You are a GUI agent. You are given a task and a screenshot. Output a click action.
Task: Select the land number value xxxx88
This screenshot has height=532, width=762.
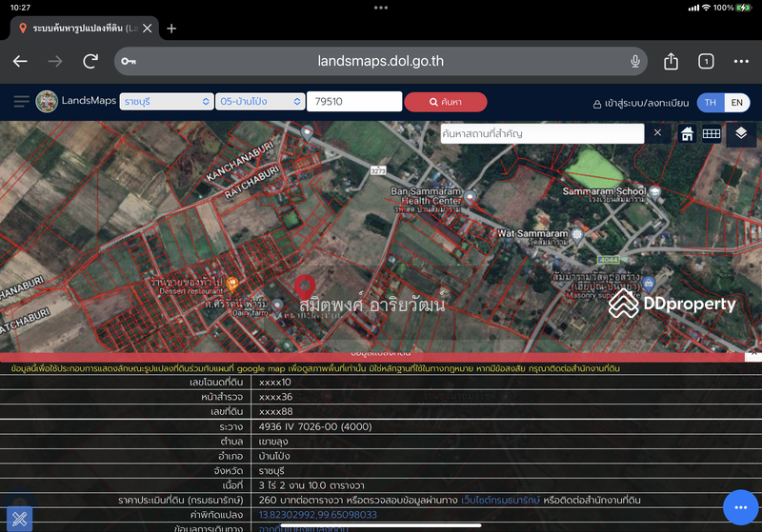pyautogui.click(x=275, y=412)
